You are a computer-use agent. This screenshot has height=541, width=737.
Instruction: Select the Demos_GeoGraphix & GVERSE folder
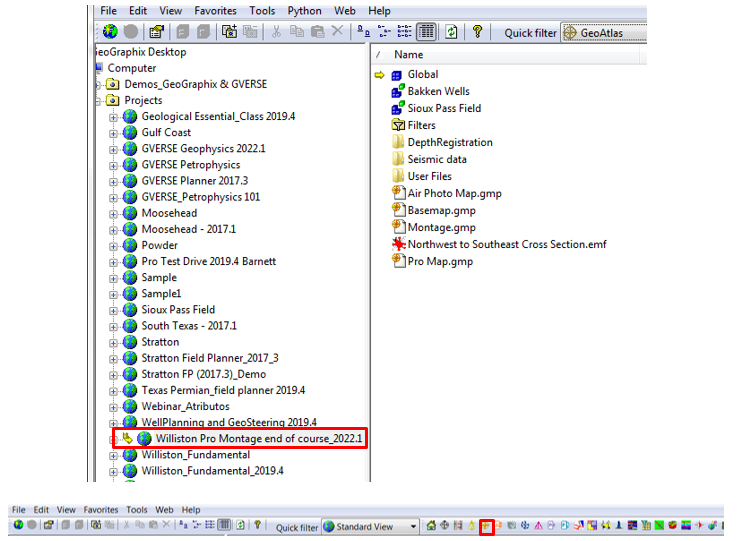[196, 84]
